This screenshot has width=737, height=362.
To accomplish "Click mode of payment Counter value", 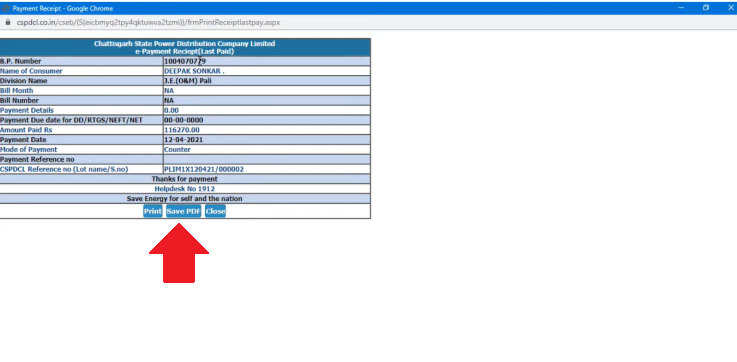I will pyautogui.click(x=177, y=150).
